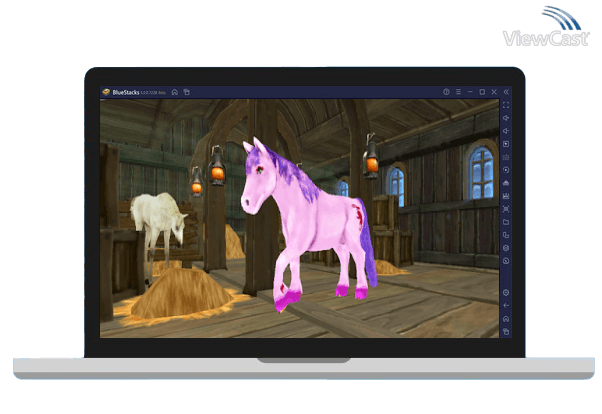Click the circular rotate icon in sidebar
602x414 pixels.
point(506,261)
